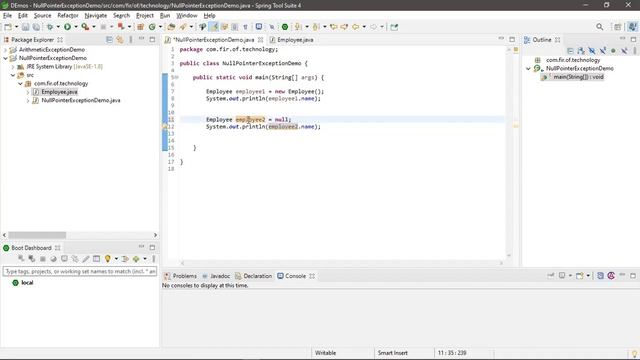Screen dimensions: 640x360
Task: Click the Search magnifier in top right
Action: [600, 27]
